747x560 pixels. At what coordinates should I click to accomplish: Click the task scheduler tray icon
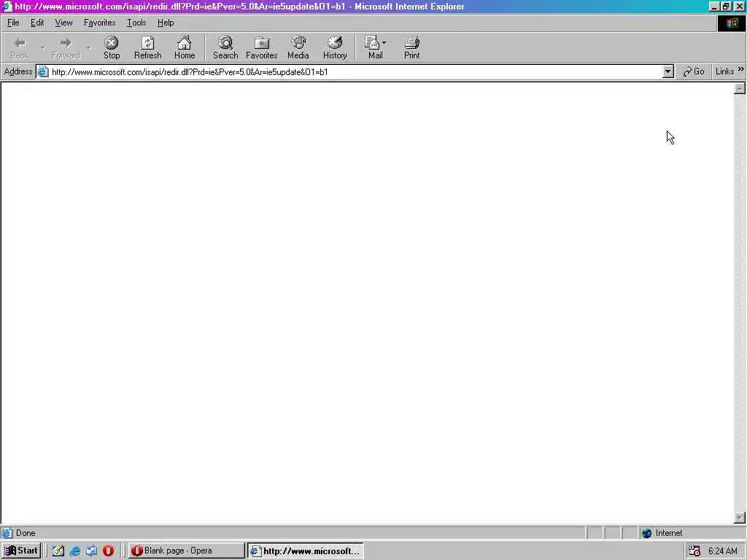point(694,551)
